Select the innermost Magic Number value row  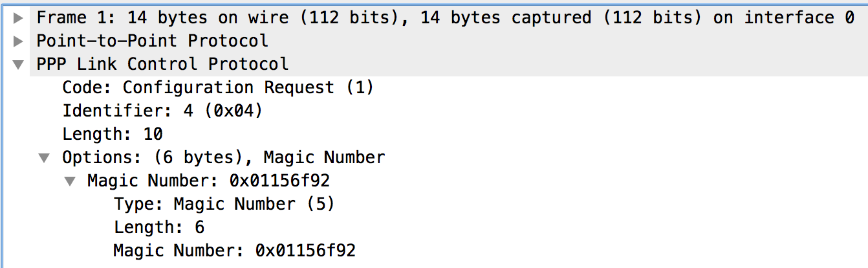pos(234,251)
